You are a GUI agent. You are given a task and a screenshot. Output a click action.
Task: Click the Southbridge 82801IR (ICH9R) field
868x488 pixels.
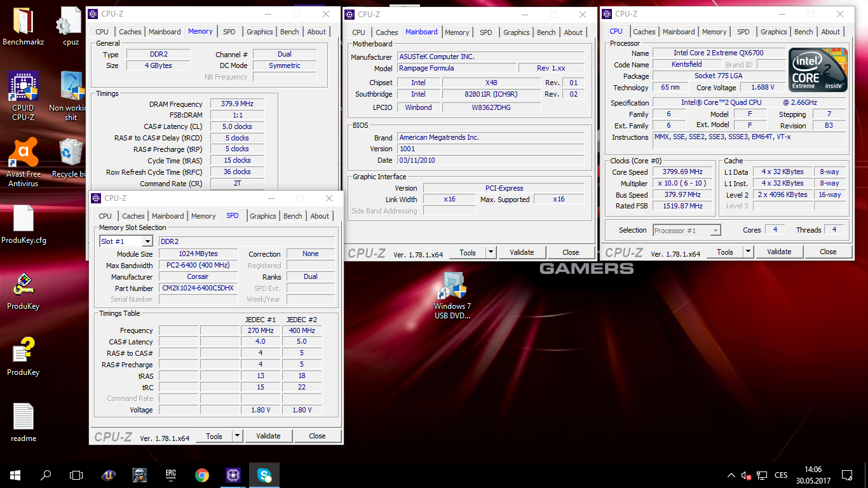(491, 94)
